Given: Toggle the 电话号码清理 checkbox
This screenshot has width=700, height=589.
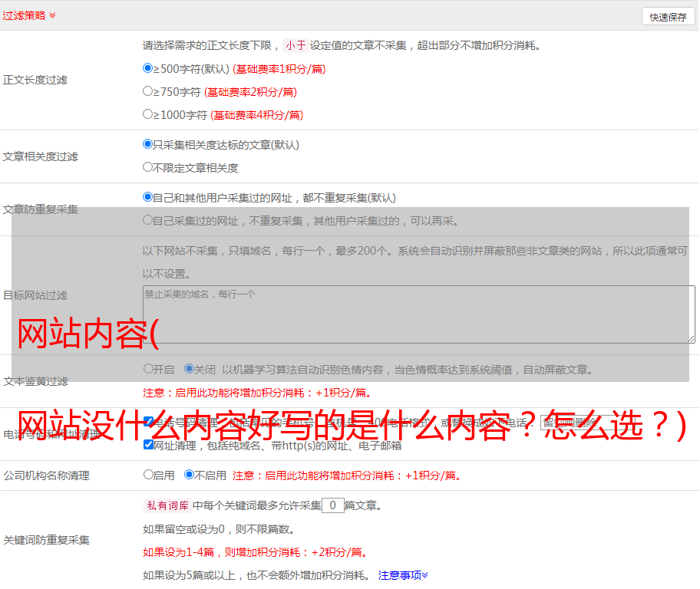Looking at the screenshot, I should pyautogui.click(x=148, y=421).
